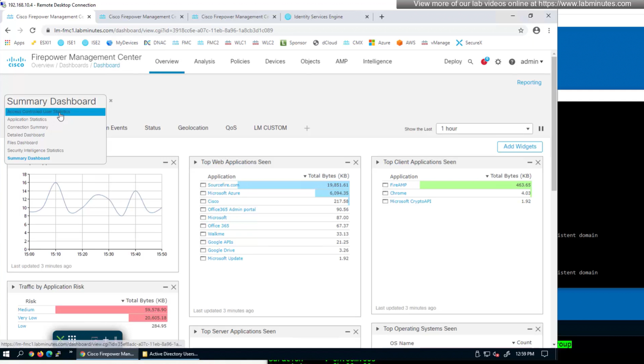Add a new dashboard tab with plus icon
Viewport: 644px width, 364px height.
pos(307,128)
